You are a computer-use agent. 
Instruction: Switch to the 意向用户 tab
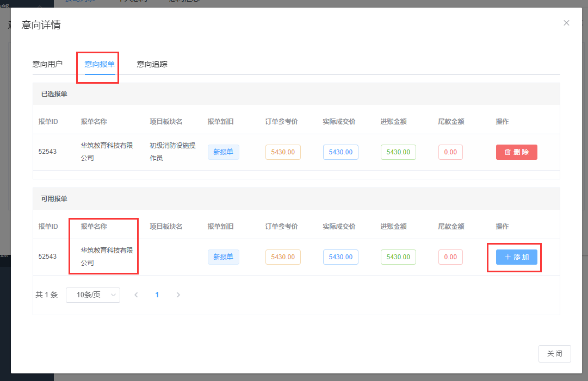pos(47,64)
